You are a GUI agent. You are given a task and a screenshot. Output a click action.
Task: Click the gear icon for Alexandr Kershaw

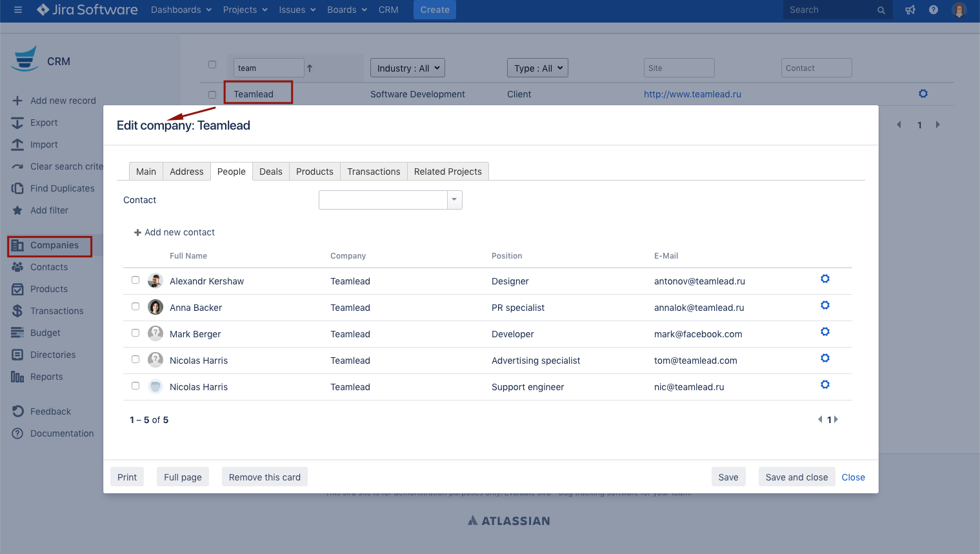825,279
